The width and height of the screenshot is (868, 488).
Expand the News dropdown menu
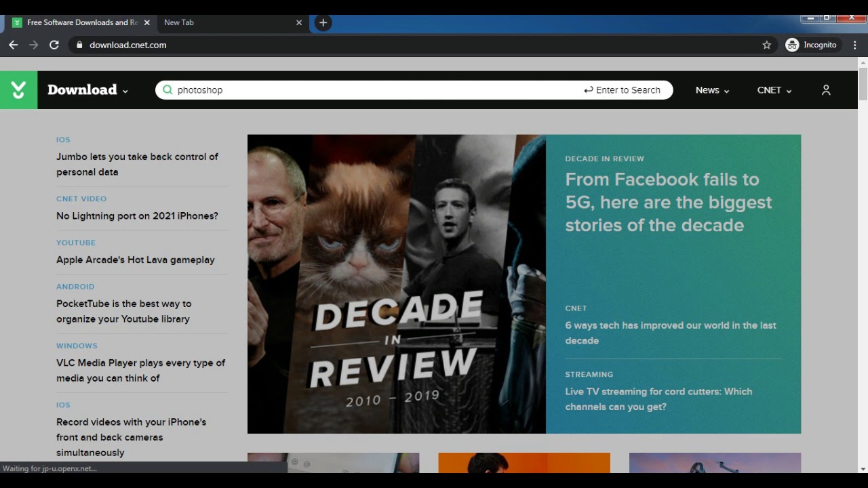point(712,90)
